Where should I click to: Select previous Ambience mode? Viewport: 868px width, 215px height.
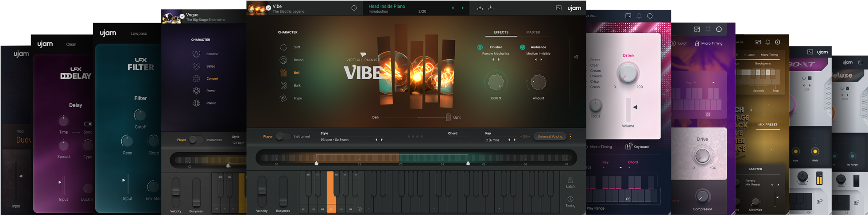coord(536,60)
